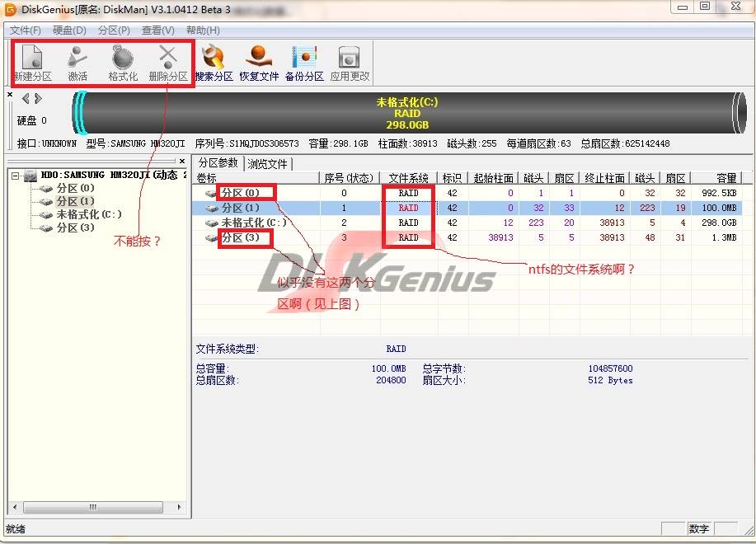Open the 分区(P) menu

(114, 30)
